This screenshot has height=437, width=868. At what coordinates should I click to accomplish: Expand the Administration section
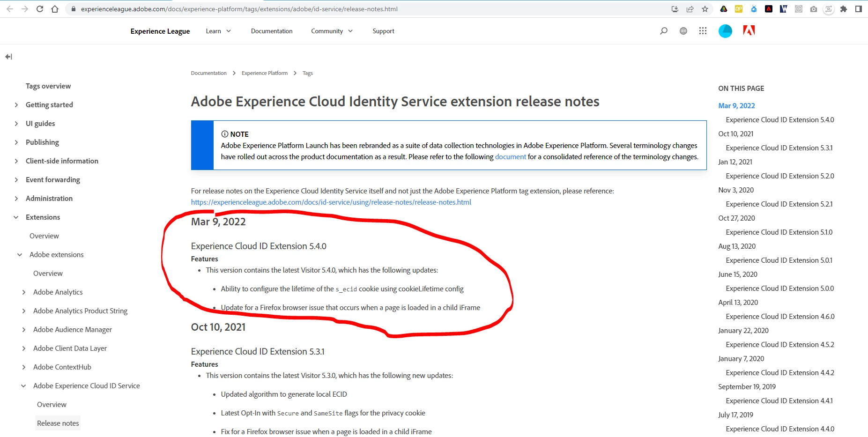click(x=16, y=199)
